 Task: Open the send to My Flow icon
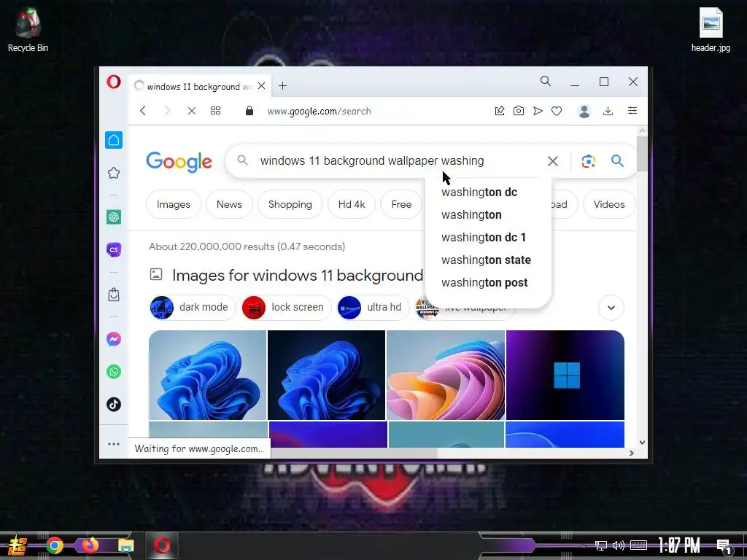(x=538, y=111)
